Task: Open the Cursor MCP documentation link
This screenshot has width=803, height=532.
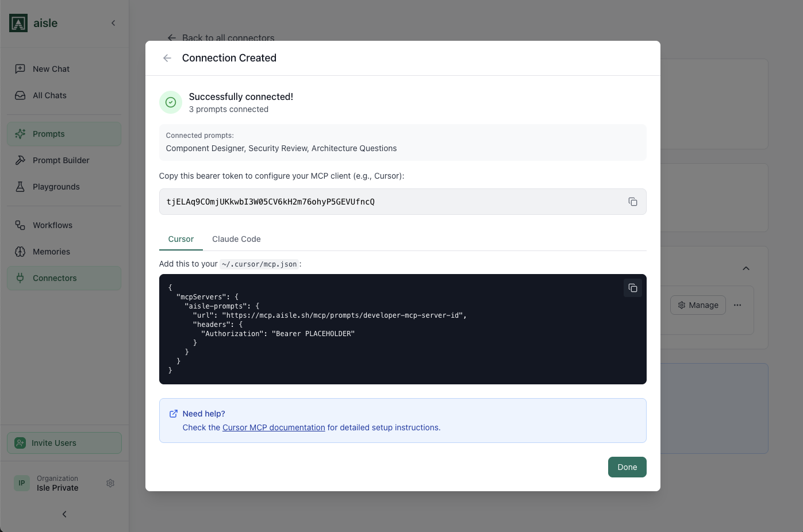Action: [x=274, y=427]
